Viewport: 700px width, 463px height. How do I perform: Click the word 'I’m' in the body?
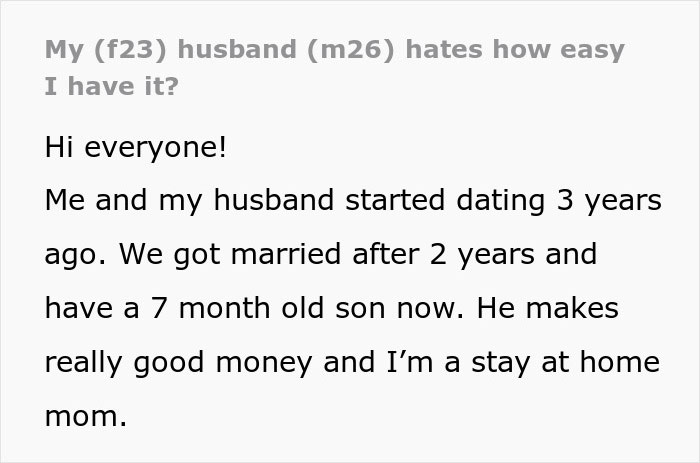tap(410, 362)
